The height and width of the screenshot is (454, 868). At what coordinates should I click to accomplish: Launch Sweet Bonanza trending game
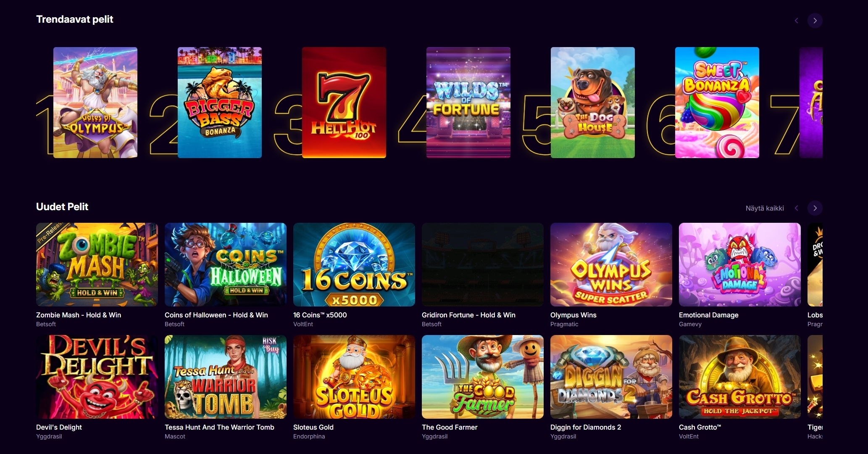(x=717, y=103)
